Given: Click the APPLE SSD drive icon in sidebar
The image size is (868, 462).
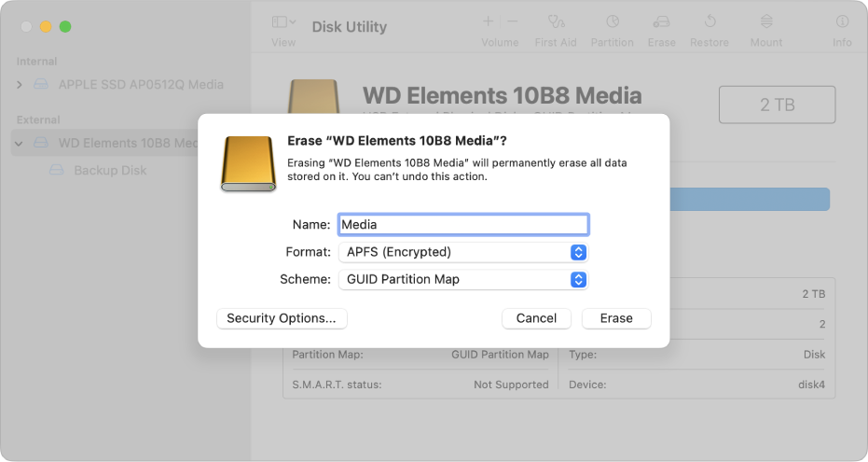Looking at the screenshot, I should pos(41,84).
